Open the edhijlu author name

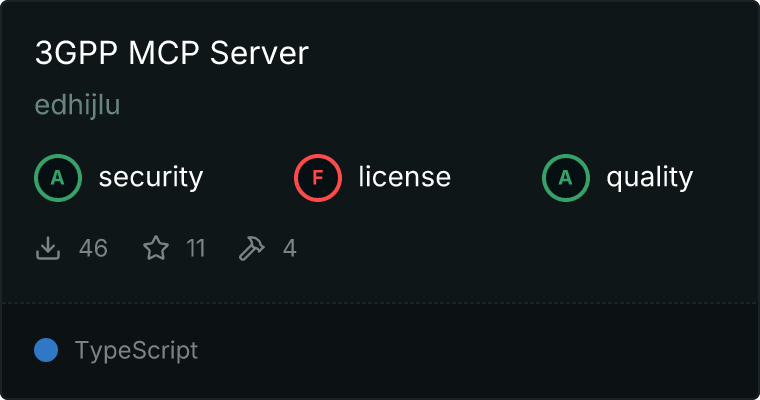77,106
